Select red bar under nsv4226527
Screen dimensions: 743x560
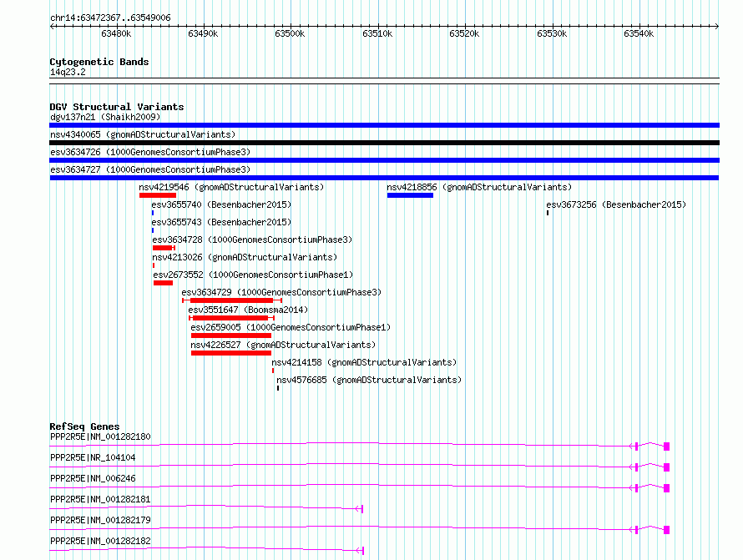click(231, 353)
